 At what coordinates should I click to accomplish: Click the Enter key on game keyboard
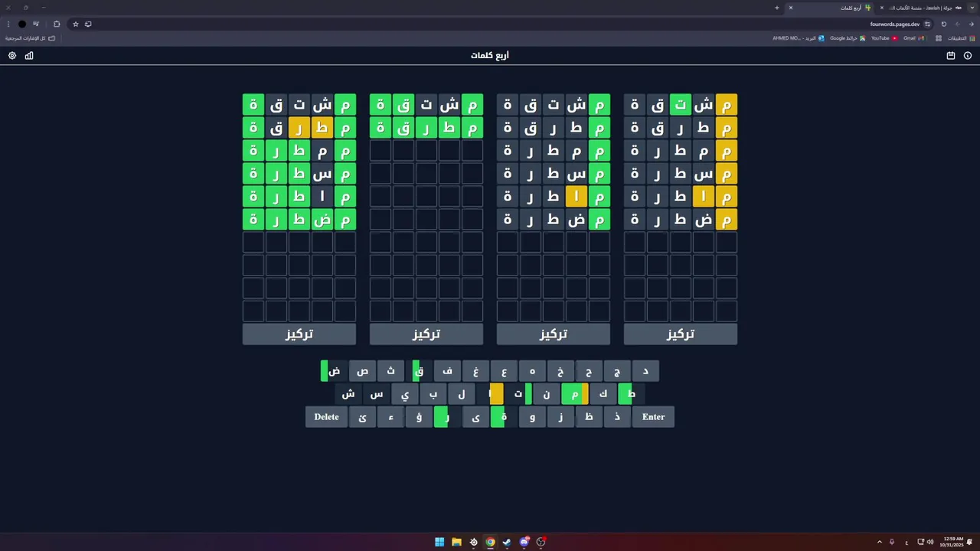[654, 417]
